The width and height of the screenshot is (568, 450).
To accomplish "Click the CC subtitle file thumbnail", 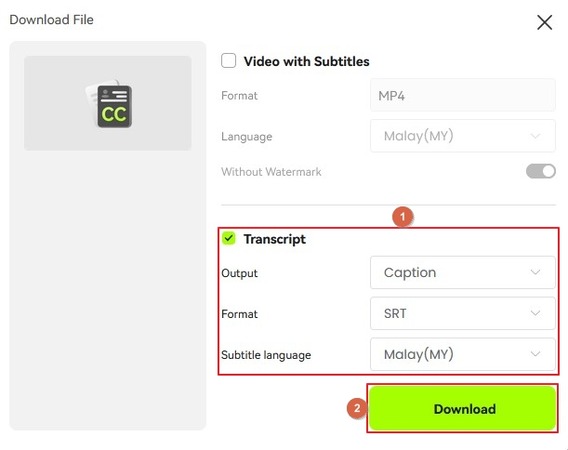I will click(x=108, y=103).
